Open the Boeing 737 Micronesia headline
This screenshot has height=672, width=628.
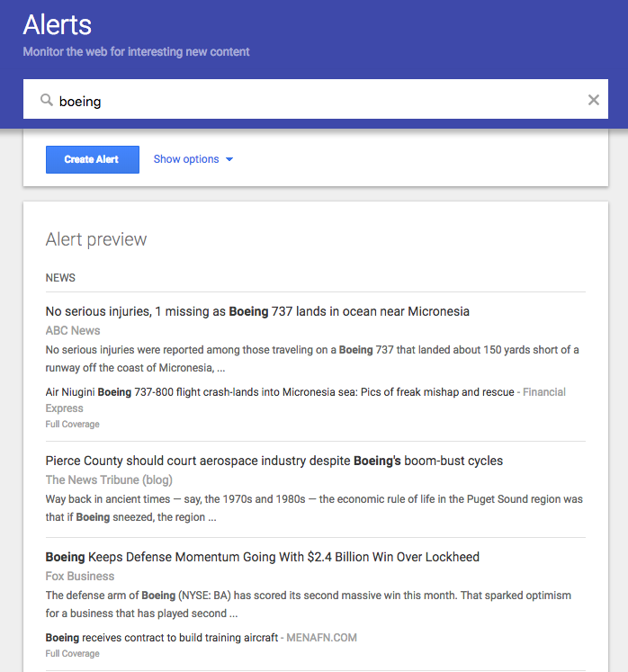pos(257,311)
